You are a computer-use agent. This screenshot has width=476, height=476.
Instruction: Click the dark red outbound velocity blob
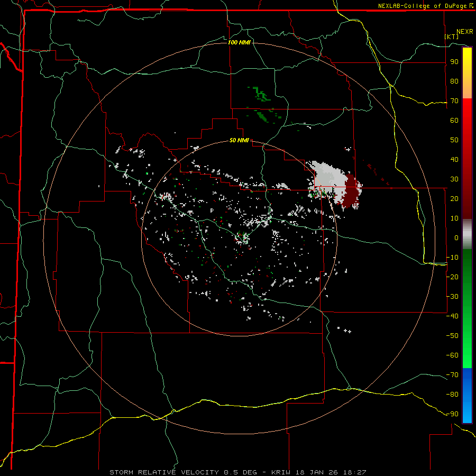352,192
